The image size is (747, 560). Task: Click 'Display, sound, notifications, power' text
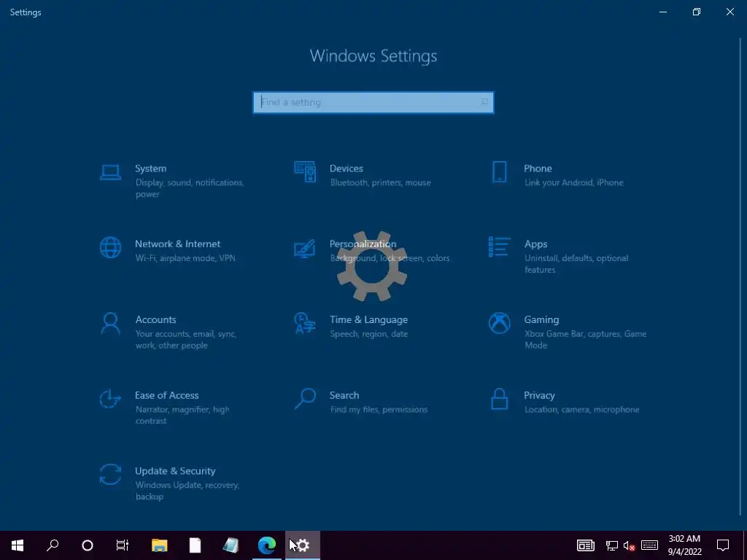190,188
